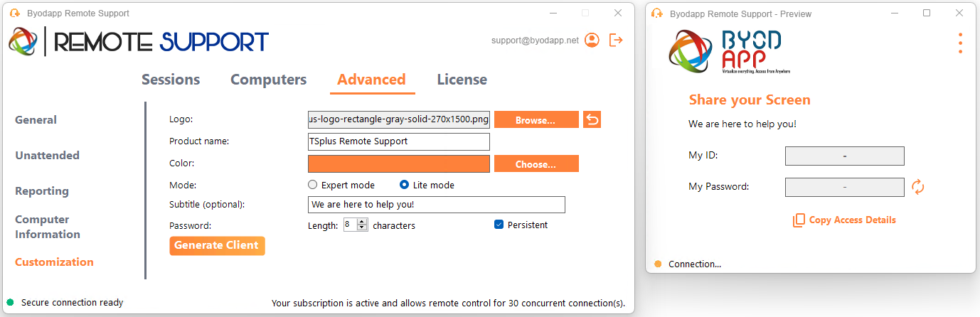Click the orange Connection status dot in Preview
The height and width of the screenshot is (317, 980).
658,264
